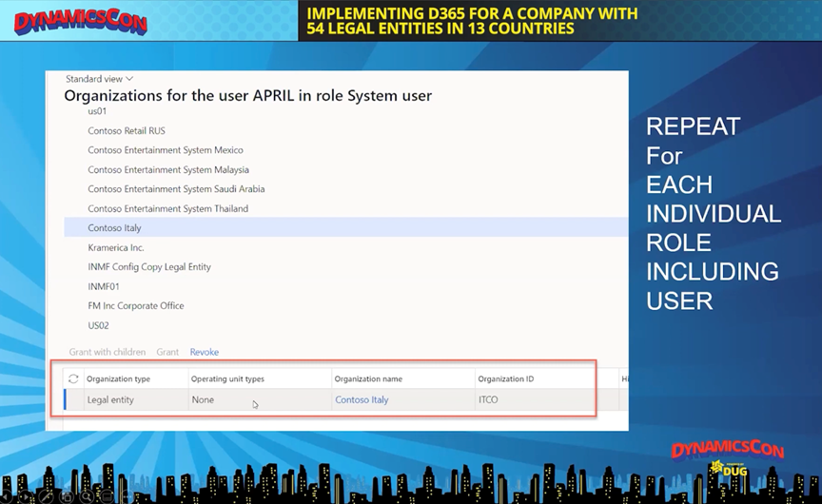
Task: Click the Organization ID column header
Action: tap(505, 378)
